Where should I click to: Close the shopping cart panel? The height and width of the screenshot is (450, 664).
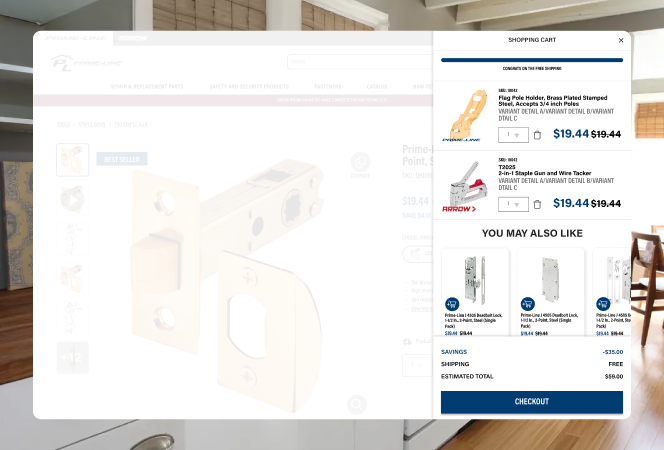point(620,40)
